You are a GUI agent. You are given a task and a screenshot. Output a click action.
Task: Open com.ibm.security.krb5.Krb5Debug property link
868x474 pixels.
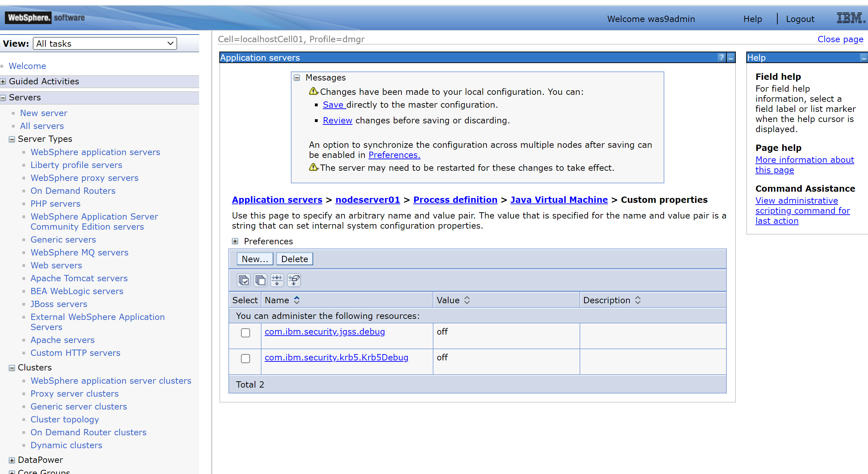(x=337, y=357)
